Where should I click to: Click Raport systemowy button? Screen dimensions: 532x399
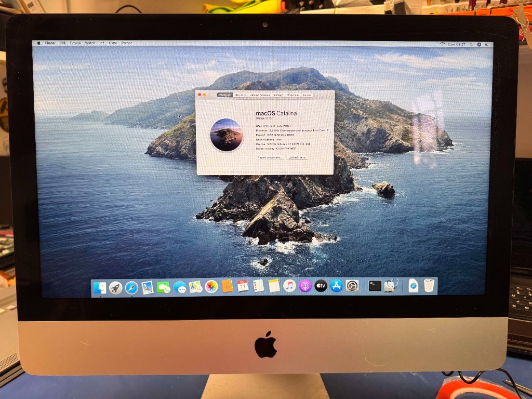coord(270,157)
